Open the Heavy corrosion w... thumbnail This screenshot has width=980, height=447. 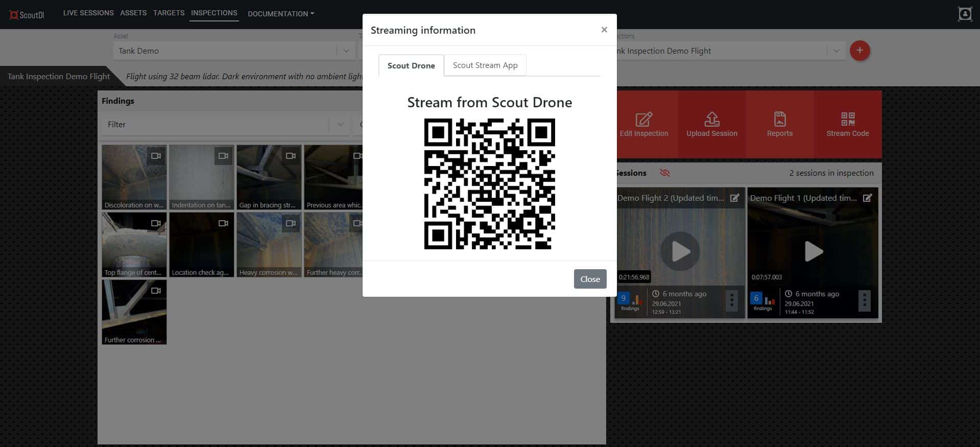(x=269, y=245)
